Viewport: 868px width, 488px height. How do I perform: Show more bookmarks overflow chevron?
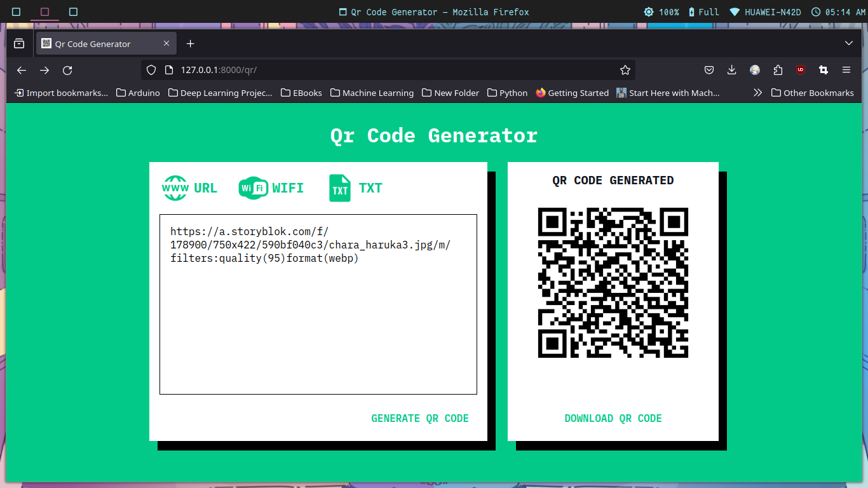(757, 93)
